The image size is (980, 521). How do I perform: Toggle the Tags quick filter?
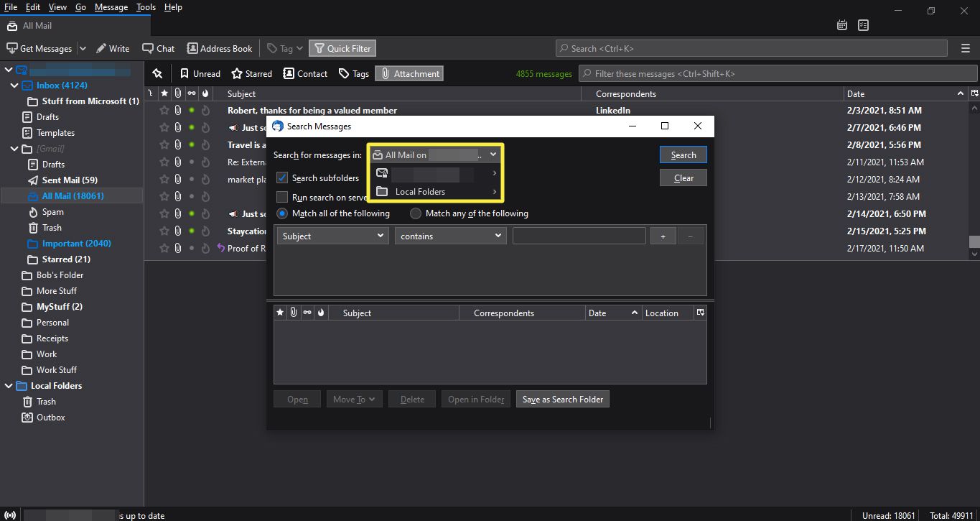click(353, 73)
